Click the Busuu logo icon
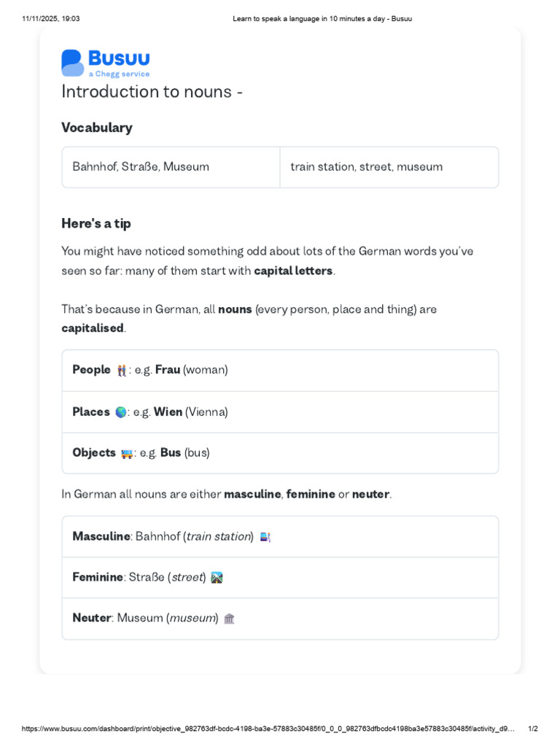Screen dimensions: 560x747 [72, 63]
